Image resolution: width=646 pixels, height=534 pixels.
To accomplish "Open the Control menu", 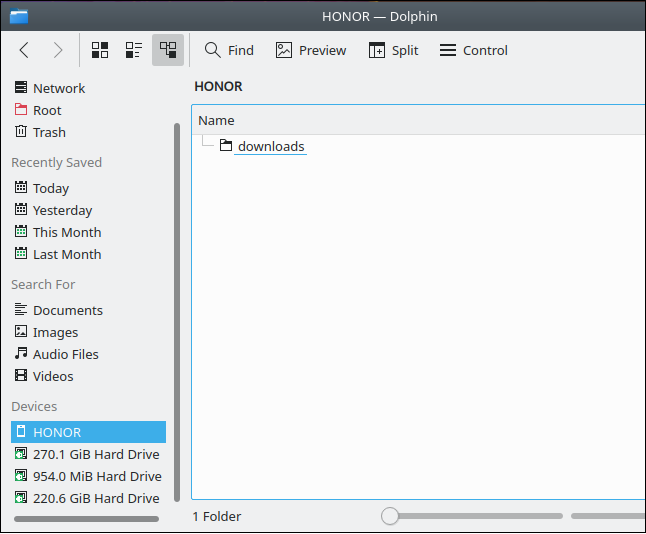I will pos(474,50).
